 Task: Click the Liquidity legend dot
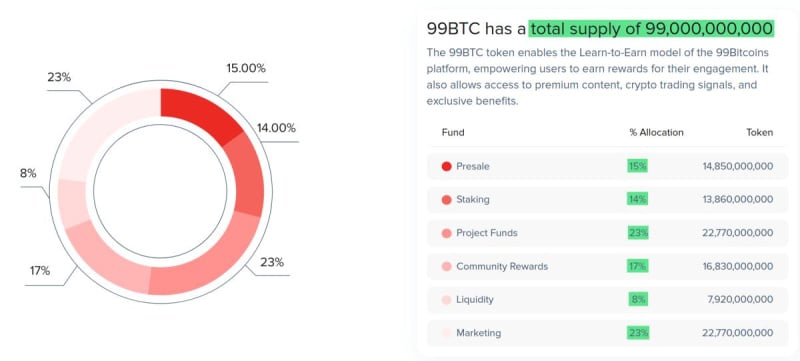pos(446,300)
